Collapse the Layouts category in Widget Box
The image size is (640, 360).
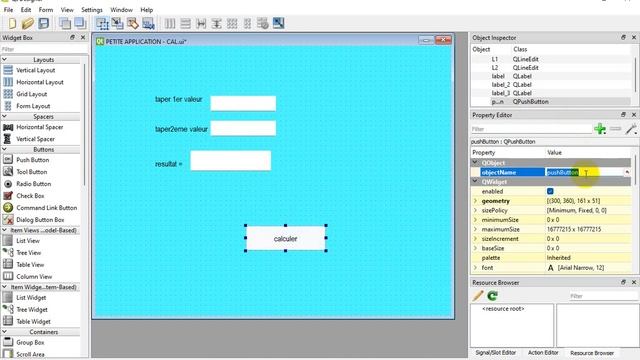[x=4, y=59]
